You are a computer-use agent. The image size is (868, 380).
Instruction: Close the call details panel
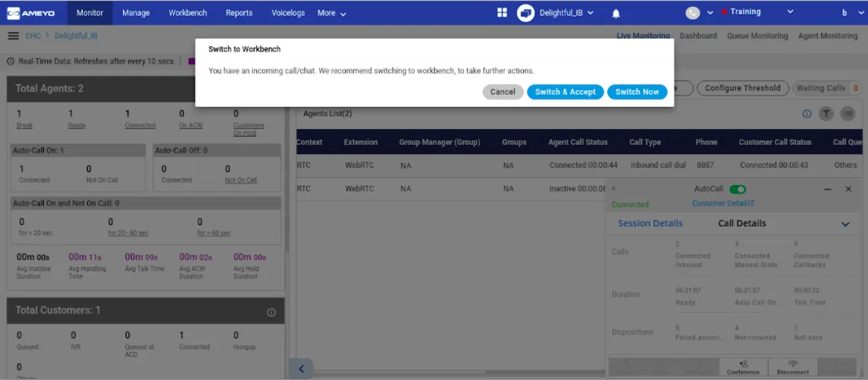pyautogui.click(x=848, y=189)
